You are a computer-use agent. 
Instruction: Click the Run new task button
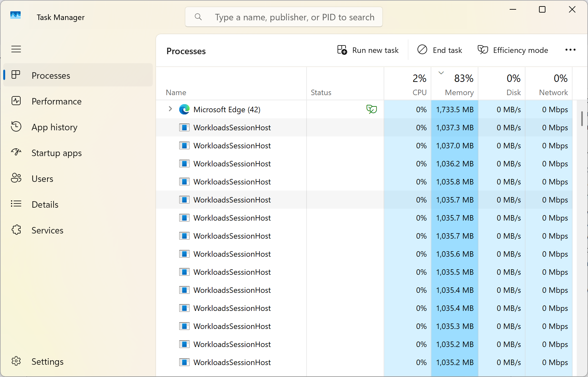(x=368, y=50)
